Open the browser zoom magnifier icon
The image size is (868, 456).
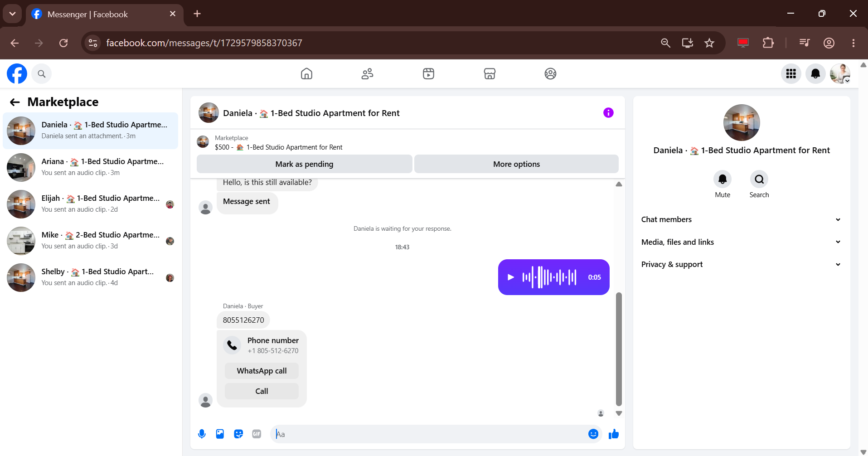tap(665, 43)
